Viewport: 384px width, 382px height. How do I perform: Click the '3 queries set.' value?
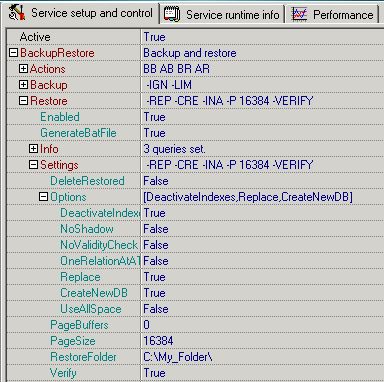(x=174, y=149)
